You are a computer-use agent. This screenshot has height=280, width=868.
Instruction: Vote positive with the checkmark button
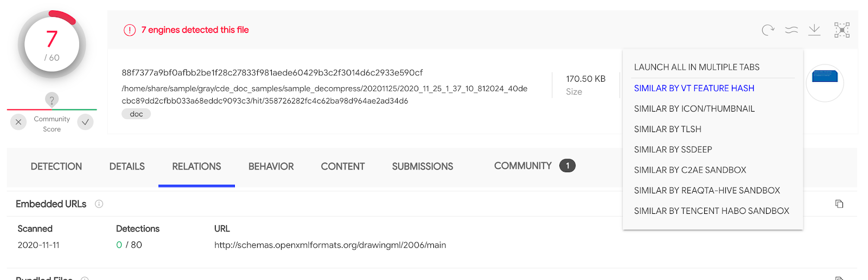[x=85, y=122]
